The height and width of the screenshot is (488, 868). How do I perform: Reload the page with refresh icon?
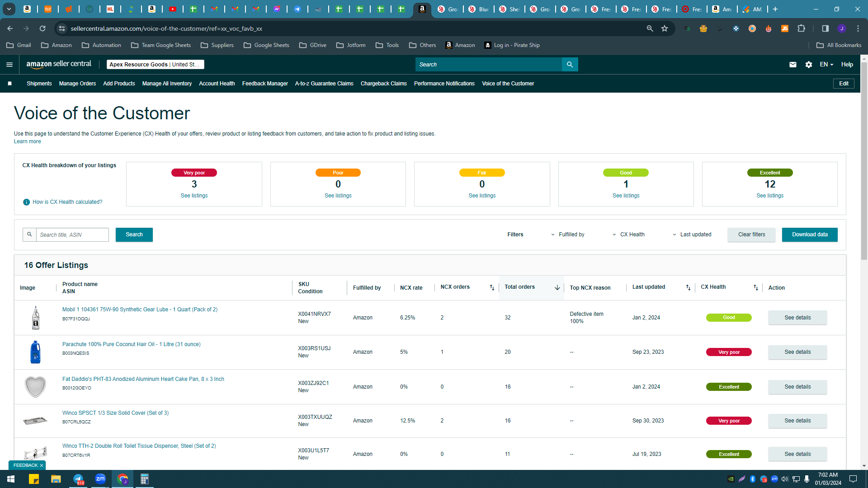[42, 28]
